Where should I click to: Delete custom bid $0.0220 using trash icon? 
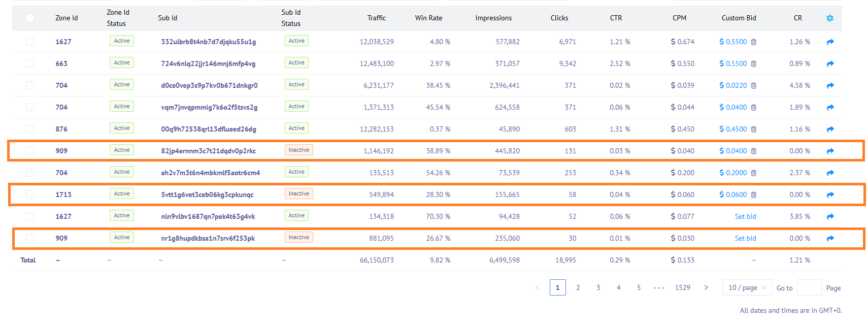tap(754, 86)
